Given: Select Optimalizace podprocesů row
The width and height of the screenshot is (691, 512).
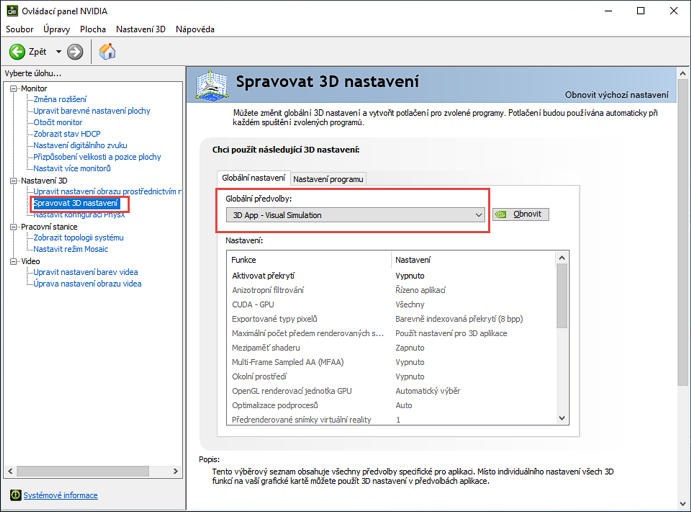Looking at the screenshot, I should point(391,405).
